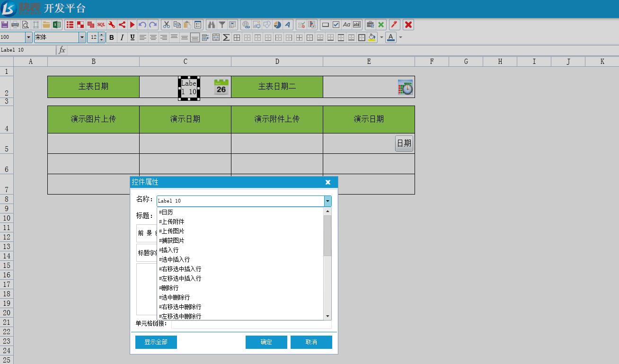Click the funnel filter icon

click(221, 25)
